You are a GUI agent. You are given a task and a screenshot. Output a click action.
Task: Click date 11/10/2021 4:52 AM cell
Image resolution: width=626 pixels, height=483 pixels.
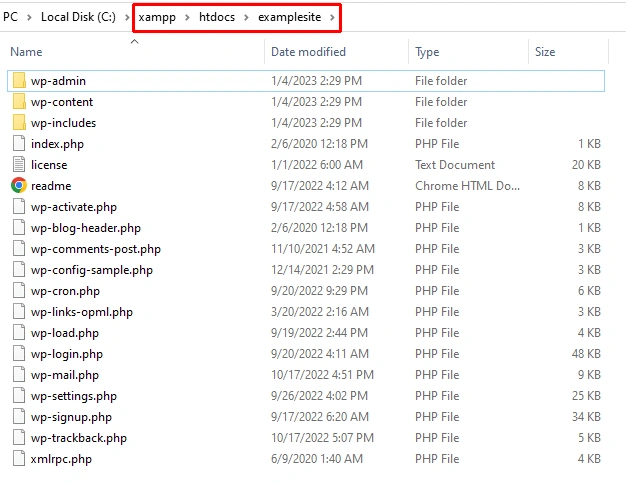(x=323, y=249)
